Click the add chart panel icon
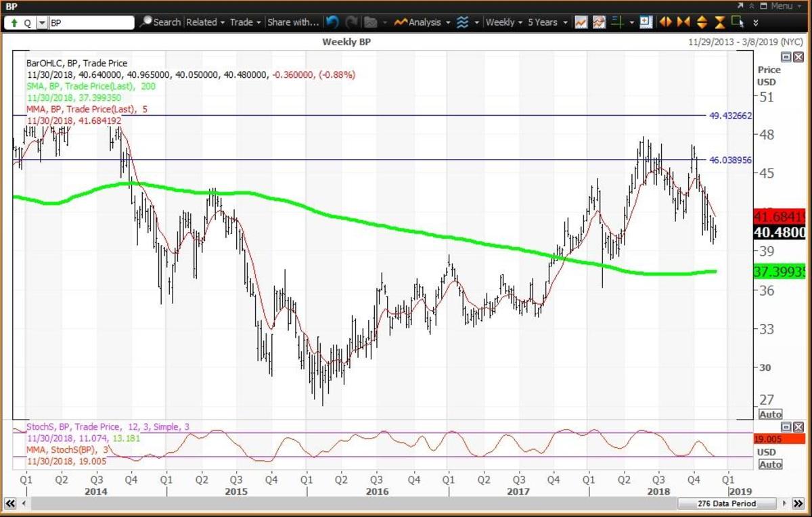The width and height of the screenshot is (812, 517). 645,22
